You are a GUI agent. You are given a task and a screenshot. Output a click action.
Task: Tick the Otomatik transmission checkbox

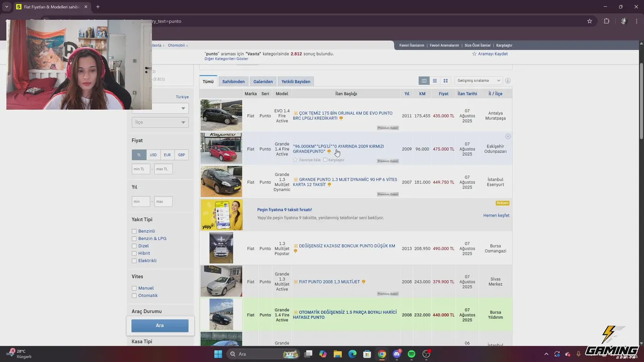pos(134,296)
